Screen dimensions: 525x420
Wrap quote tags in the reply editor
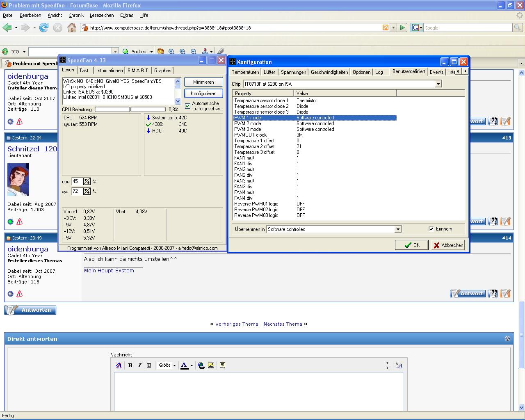[222, 365]
